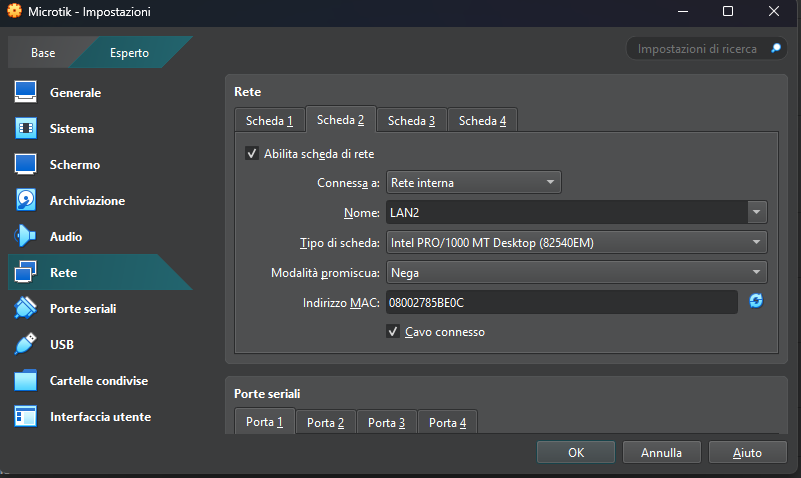Cancel with the Annulla button
This screenshot has width=801, height=478.
pos(662,452)
